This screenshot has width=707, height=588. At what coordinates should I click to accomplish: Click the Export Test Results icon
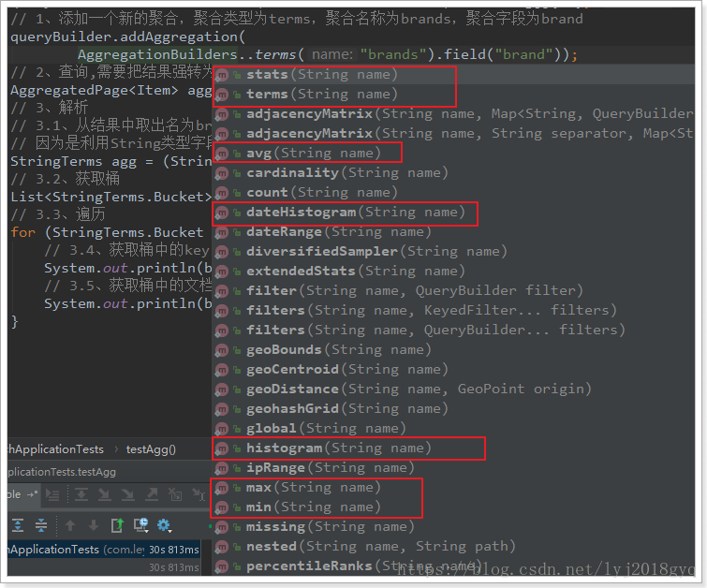tap(117, 525)
